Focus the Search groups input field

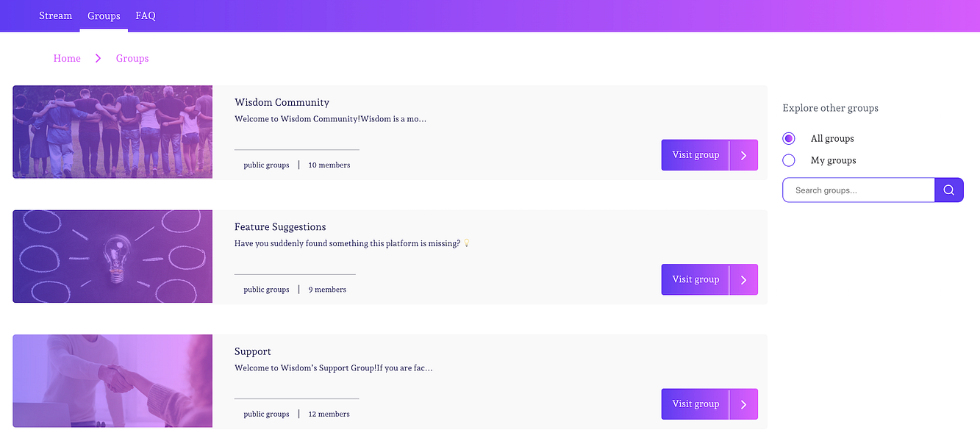859,190
